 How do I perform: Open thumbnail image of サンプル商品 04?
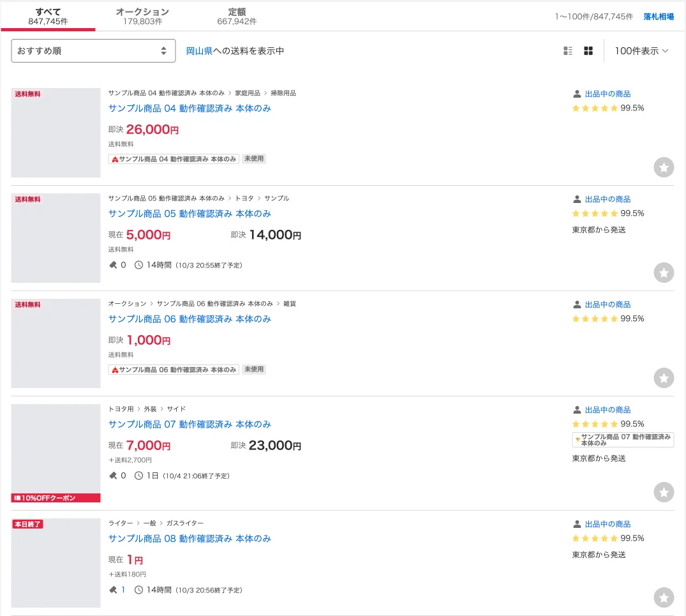[56, 133]
